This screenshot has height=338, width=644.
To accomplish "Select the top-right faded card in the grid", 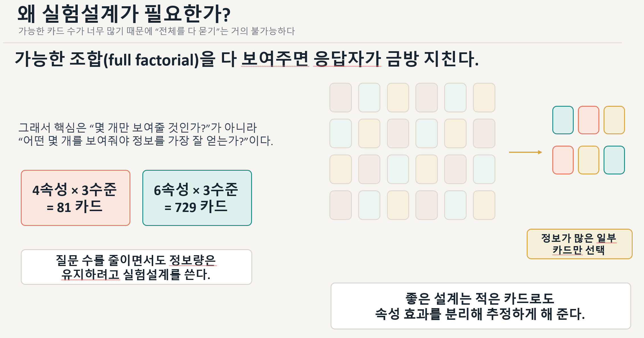I will point(484,98).
